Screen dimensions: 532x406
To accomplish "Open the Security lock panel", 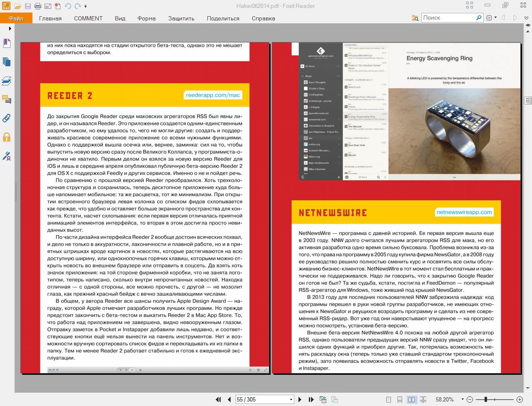I will (x=7, y=137).
